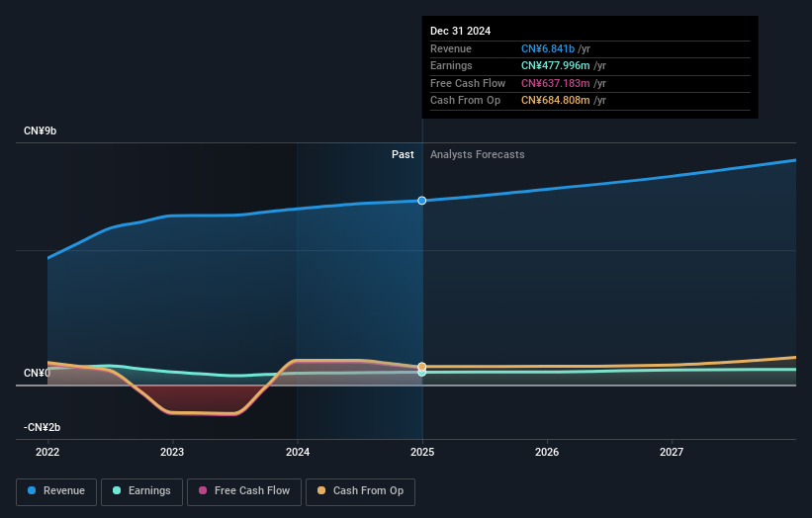Viewport: 812px width, 518px height.
Task: Click the Cash From Op tooltip row label
Action: point(466,101)
